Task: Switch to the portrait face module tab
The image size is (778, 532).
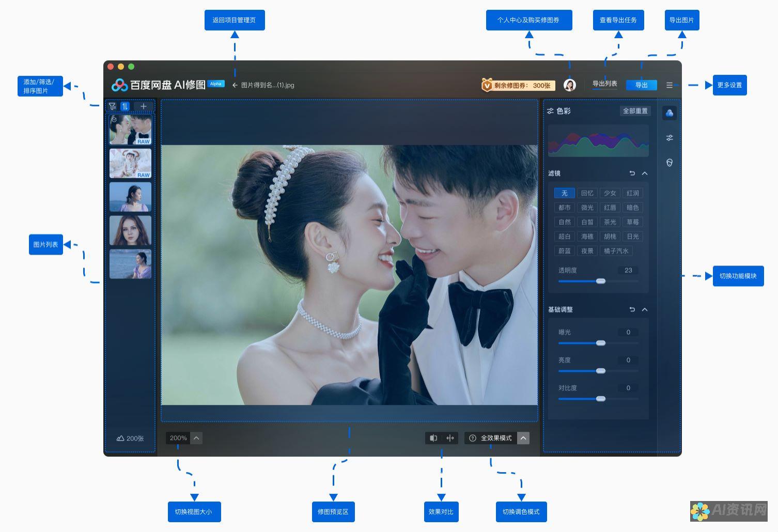Action: [670, 163]
